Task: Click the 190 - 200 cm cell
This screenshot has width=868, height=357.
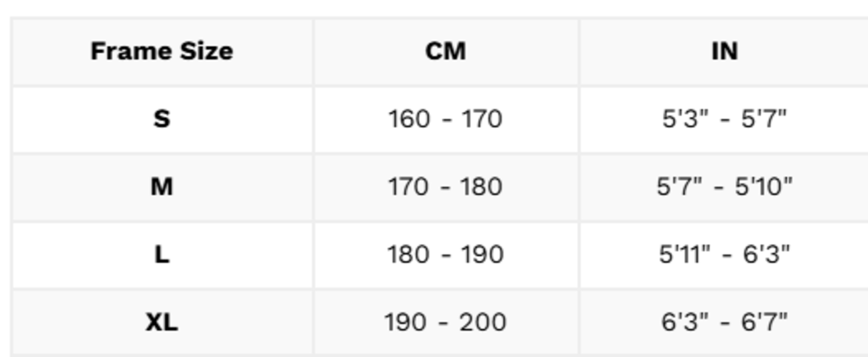Action: pos(446,322)
